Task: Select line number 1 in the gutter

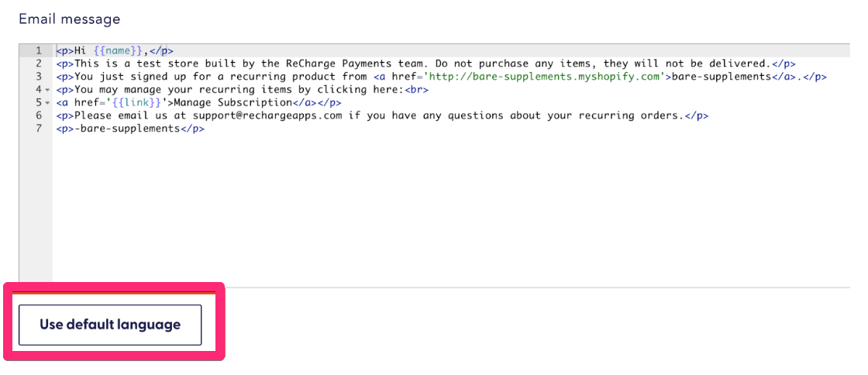Action: [x=39, y=51]
